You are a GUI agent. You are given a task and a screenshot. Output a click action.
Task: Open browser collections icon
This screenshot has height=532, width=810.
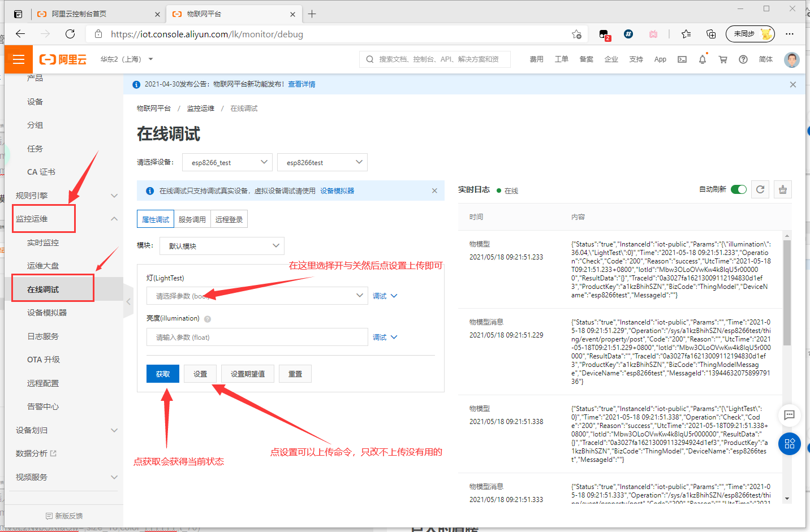tap(711, 34)
